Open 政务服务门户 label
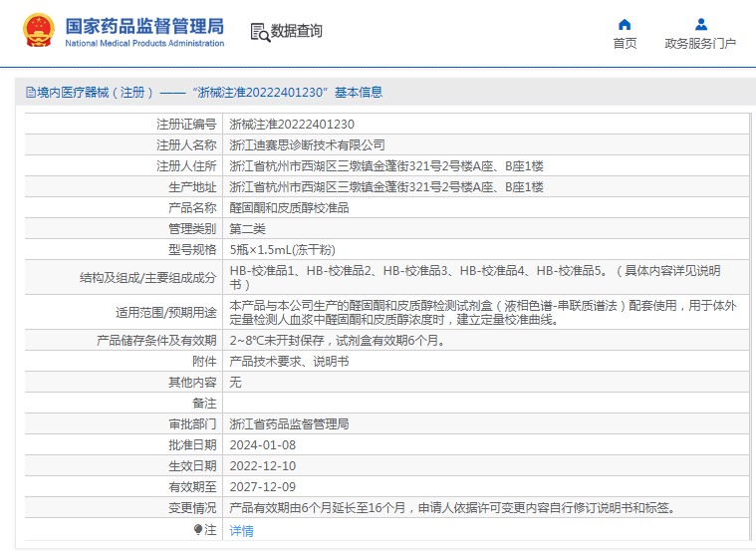Image resolution: width=756 pixels, height=551 pixels. coord(700,44)
